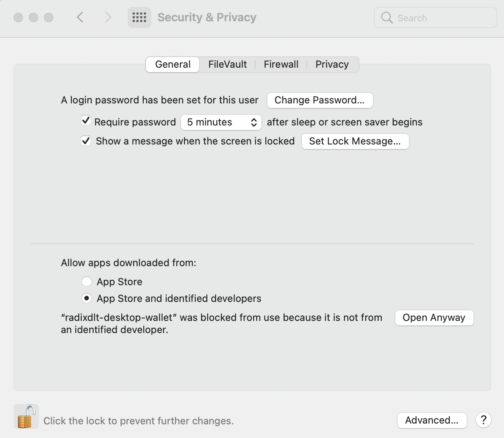
Task: Open the help question mark button
Action: click(483, 420)
